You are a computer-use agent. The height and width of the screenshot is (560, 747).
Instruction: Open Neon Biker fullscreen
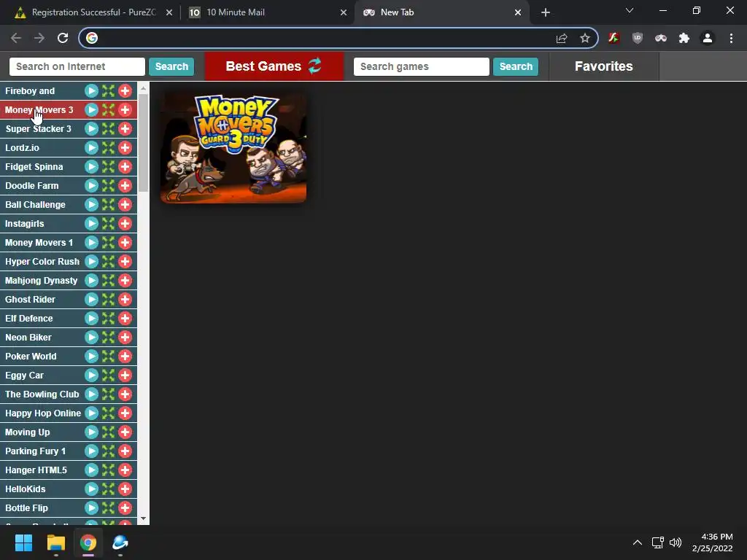click(108, 337)
